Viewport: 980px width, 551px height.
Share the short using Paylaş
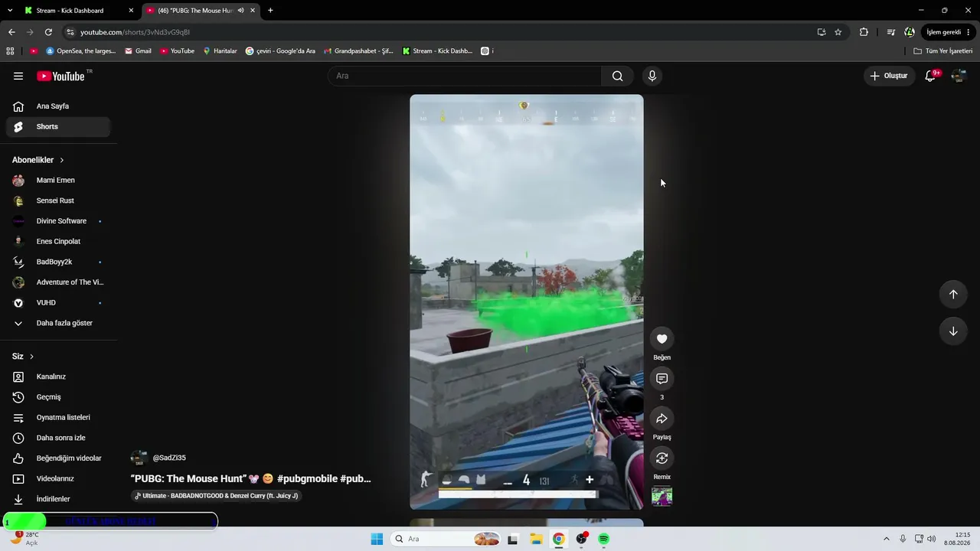662,419
